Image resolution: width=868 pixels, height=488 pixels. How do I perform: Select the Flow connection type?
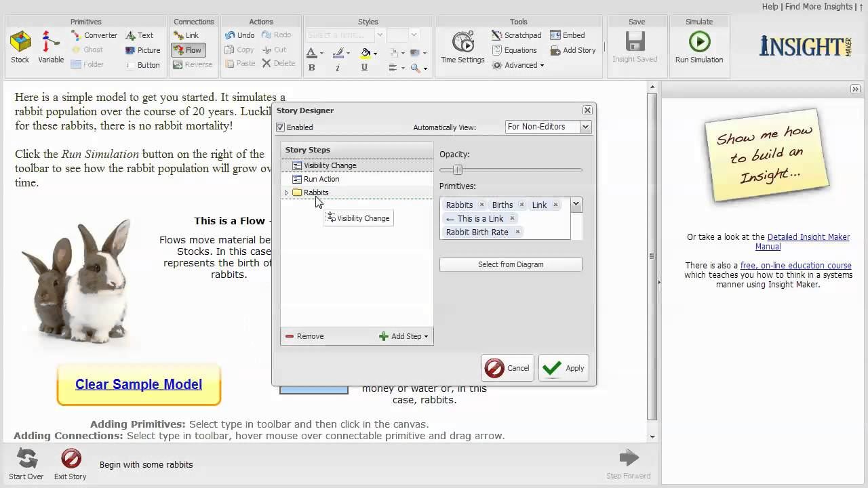188,50
